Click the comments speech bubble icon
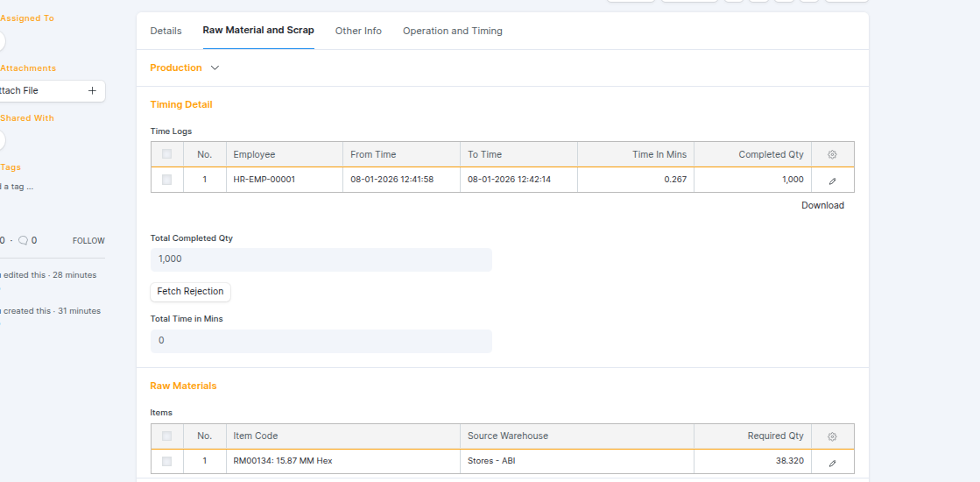Screen dimensions: 980x482 (x=23, y=240)
